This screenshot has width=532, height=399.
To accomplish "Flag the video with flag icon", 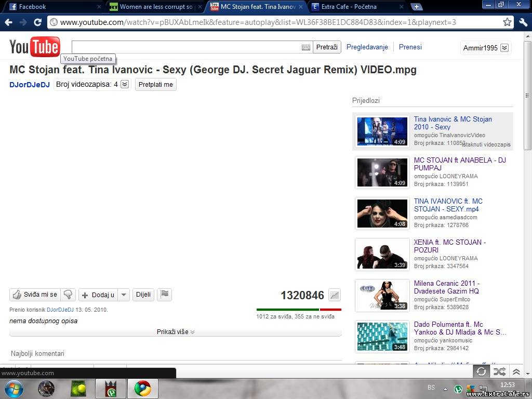I will 165,295.
